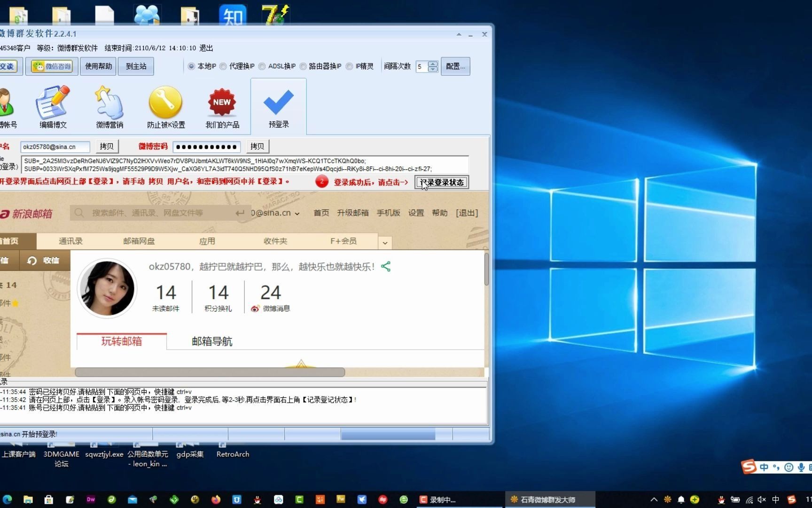Open the 知 Zhihu desktop shortcut
The height and width of the screenshot is (508, 812).
(x=233, y=15)
